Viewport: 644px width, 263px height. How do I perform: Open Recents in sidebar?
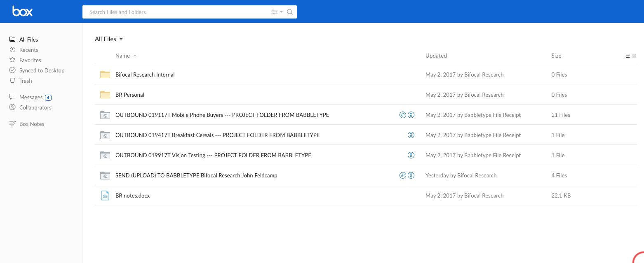click(x=28, y=50)
